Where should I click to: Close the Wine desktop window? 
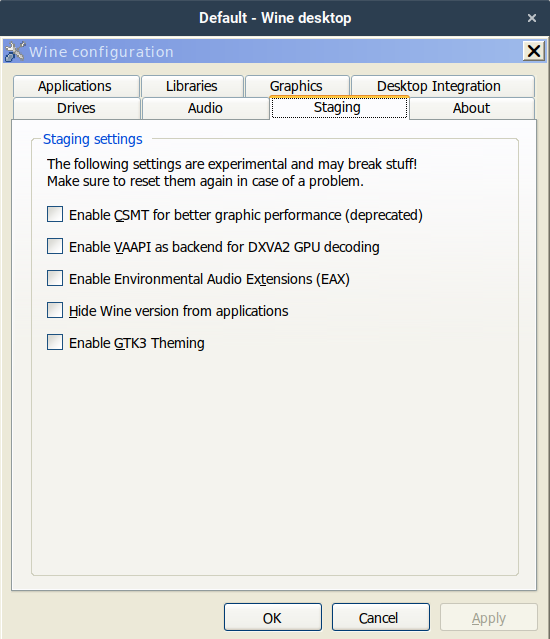coord(532,18)
